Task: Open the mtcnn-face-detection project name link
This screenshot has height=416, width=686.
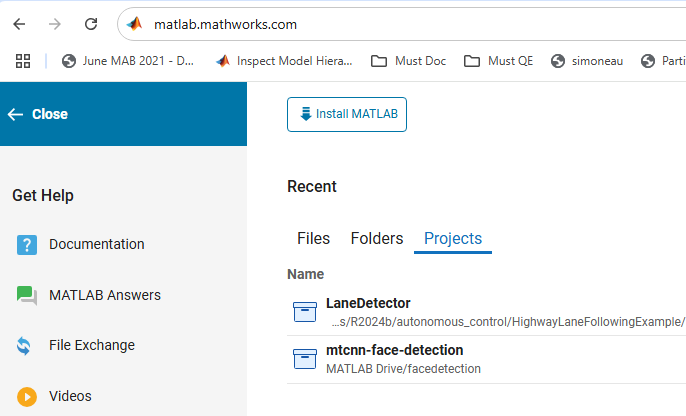Action: [394, 350]
